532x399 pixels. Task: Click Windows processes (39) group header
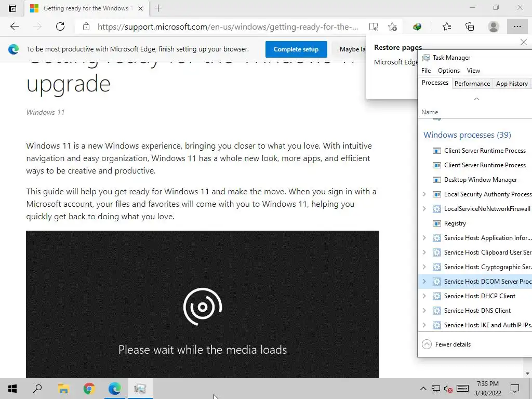pyautogui.click(x=467, y=135)
